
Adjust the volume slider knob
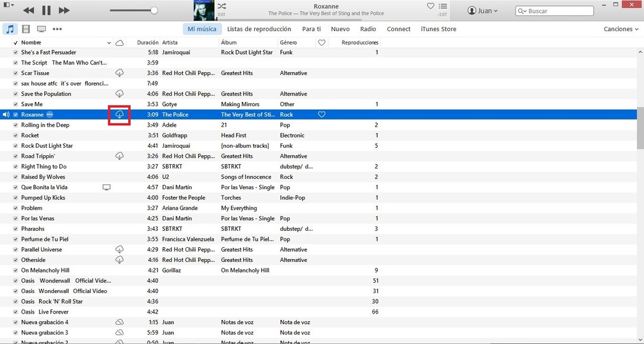click(154, 11)
